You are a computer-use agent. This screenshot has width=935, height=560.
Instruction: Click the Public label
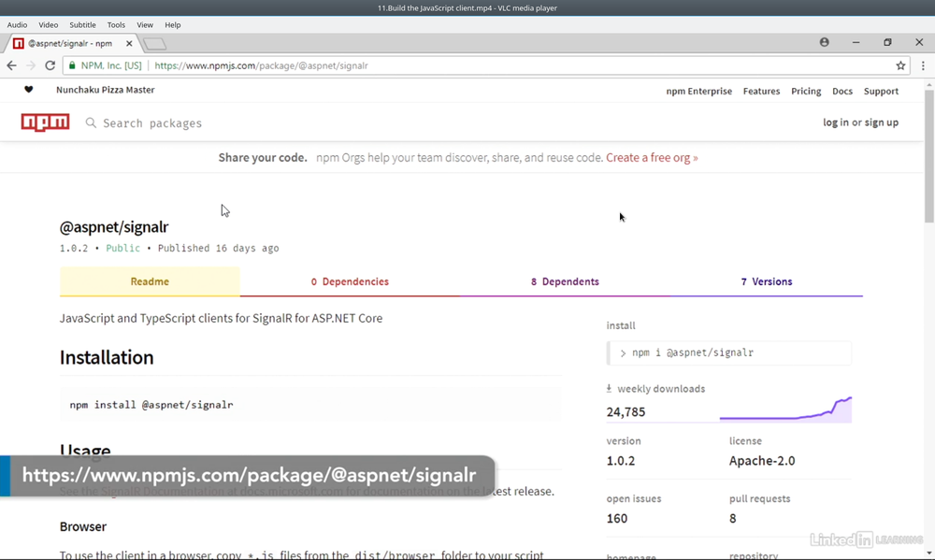click(x=122, y=248)
